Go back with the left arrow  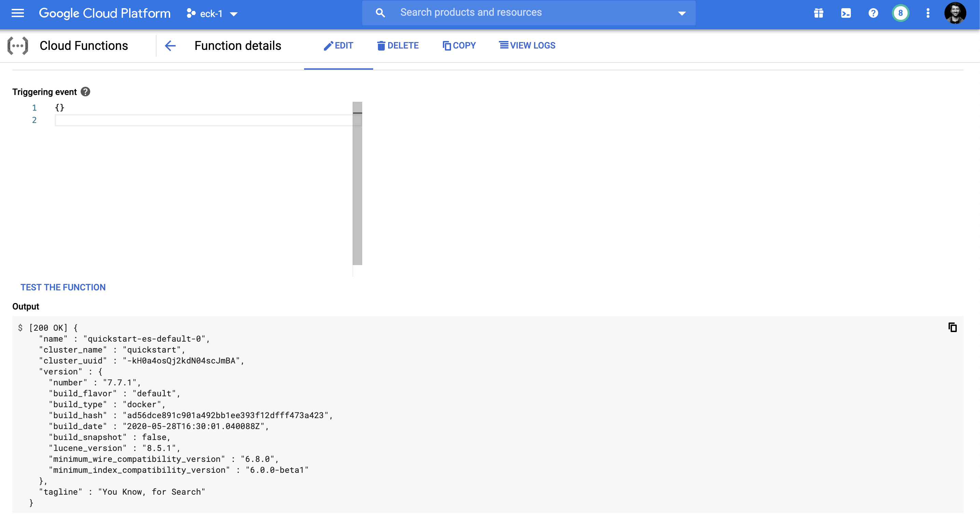(170, 46)
